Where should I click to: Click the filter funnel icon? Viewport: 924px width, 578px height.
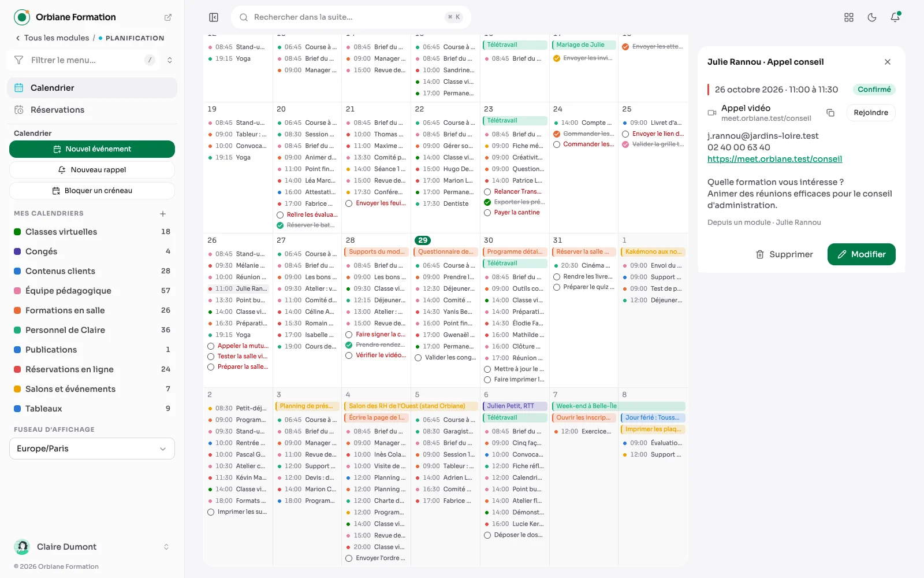click(18, 60)
